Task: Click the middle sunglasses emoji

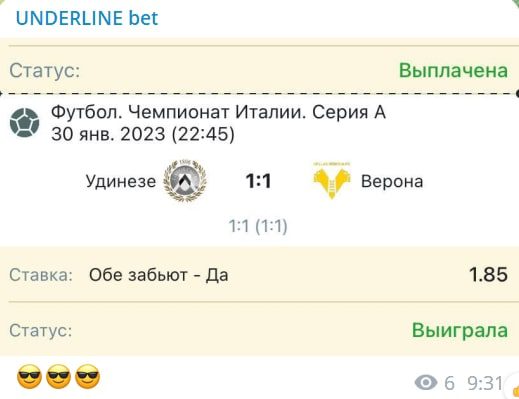Action: pos(58,377)
